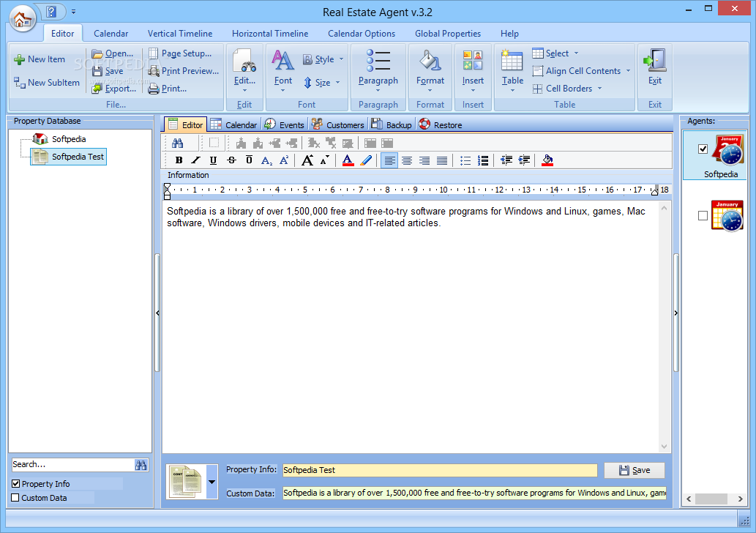Click the Exit ribbon button

(655, 67)
